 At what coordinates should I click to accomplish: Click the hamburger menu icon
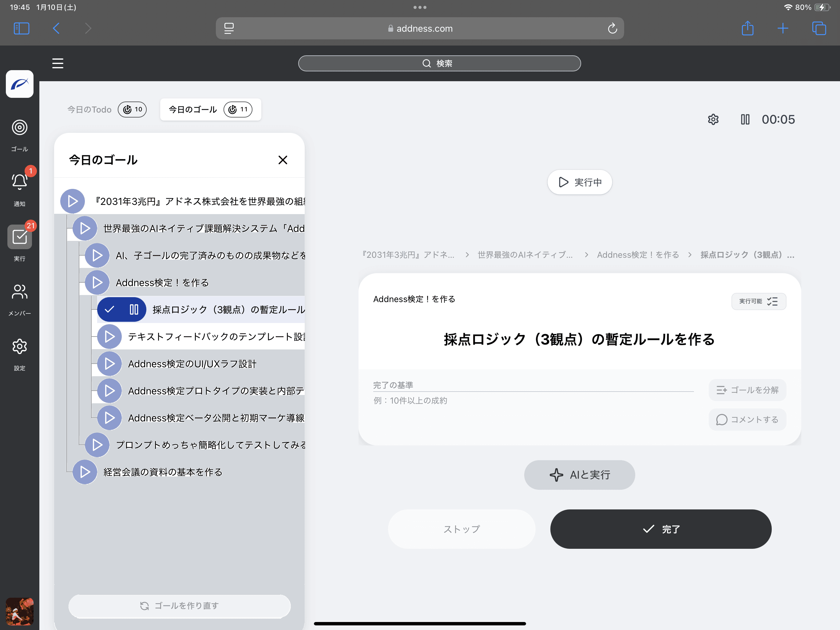pyautogui.click(x=58, y=63)
